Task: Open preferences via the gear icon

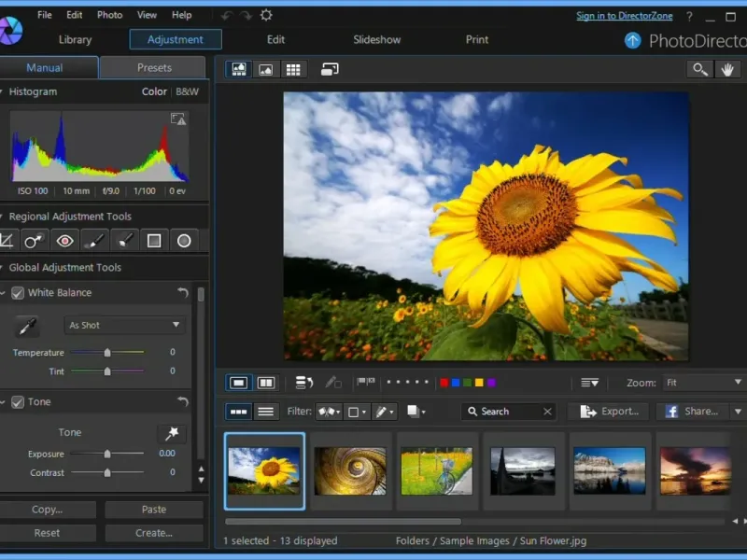Action: coord(266,15)
